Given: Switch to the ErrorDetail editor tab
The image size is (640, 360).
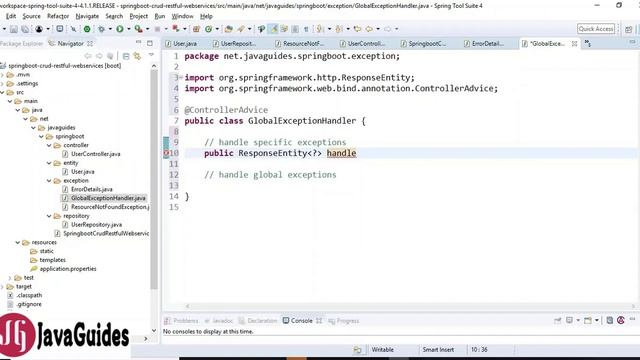Looking at the screenshot, I should pos(484,43).
